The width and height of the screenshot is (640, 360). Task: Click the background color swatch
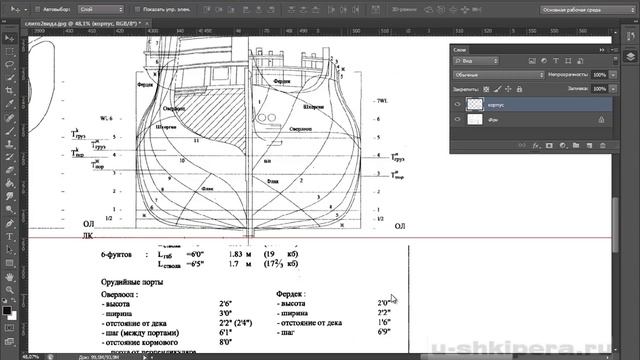click(13, 316)
